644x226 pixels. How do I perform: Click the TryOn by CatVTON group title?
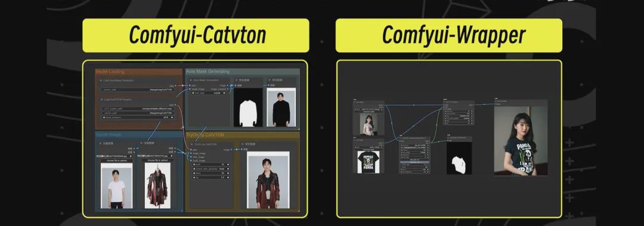pyautogui.click(x=205, y=135)
